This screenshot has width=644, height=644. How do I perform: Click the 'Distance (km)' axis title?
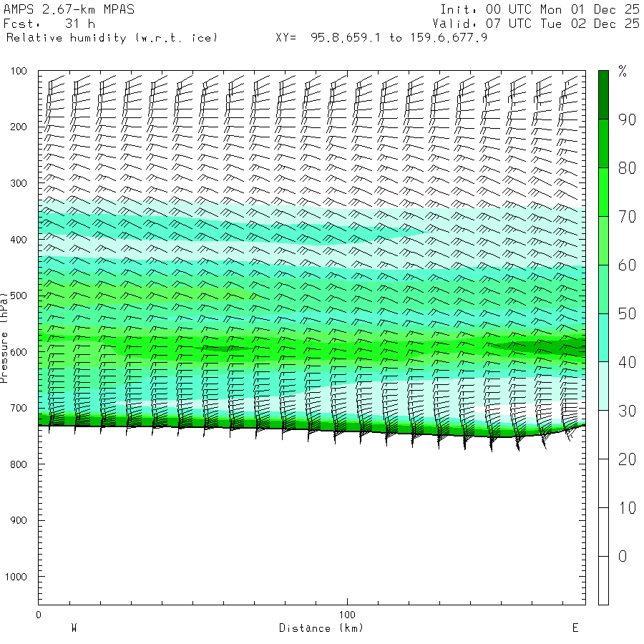[x=321, y=628]
